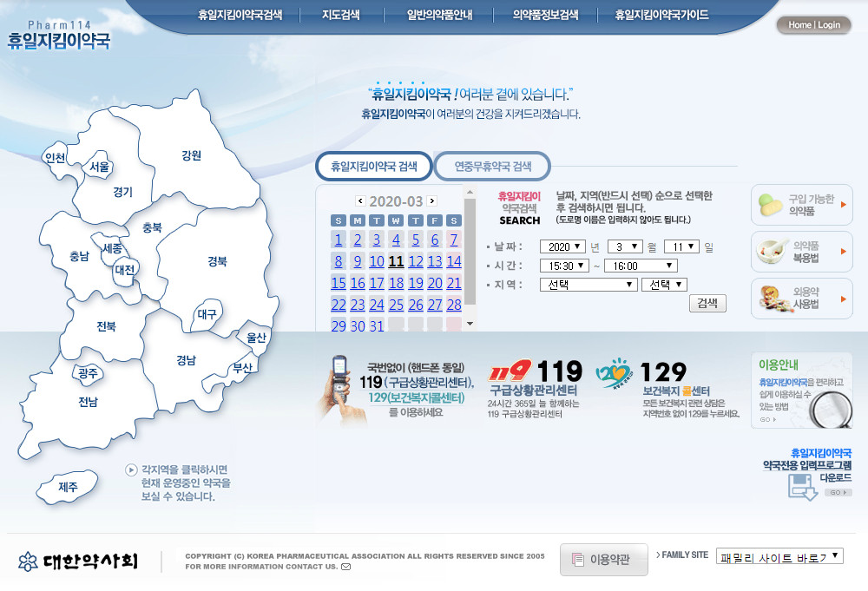868x591 pixels.
Task: Download pharmacy input program disk icon
Action: pos(802,487)
